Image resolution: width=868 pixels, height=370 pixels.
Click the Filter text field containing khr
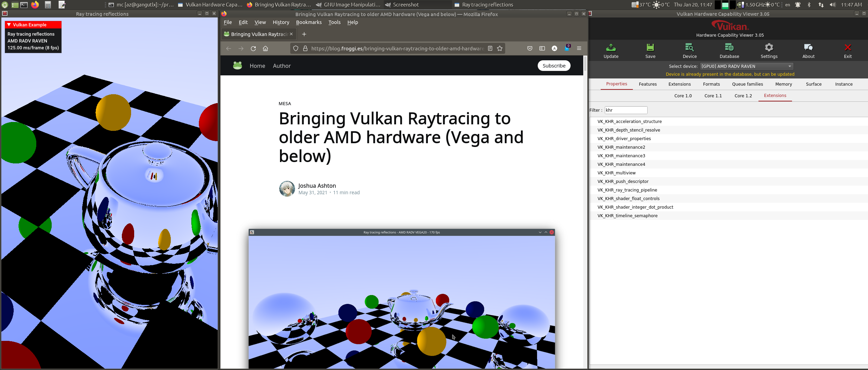(626, 110)
